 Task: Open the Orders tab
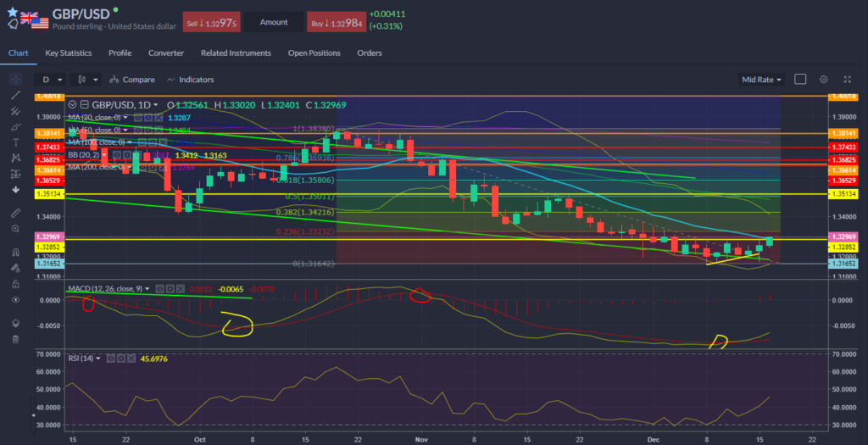tap(370, 53)
